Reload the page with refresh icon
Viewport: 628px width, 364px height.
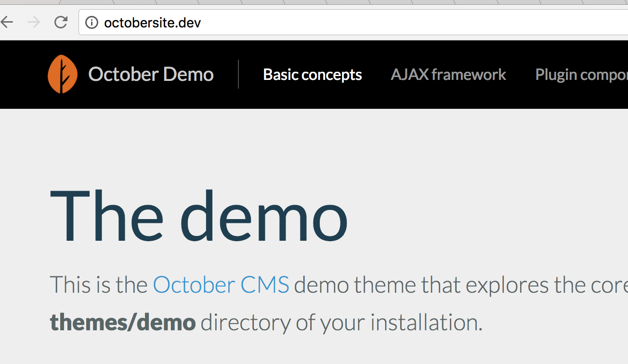[61, 22]
